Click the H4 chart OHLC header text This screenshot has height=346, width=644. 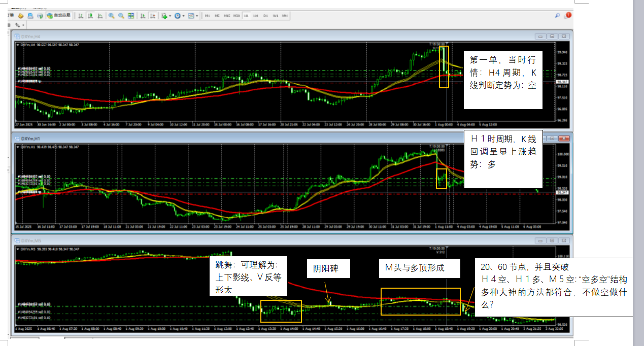(50, 45)
